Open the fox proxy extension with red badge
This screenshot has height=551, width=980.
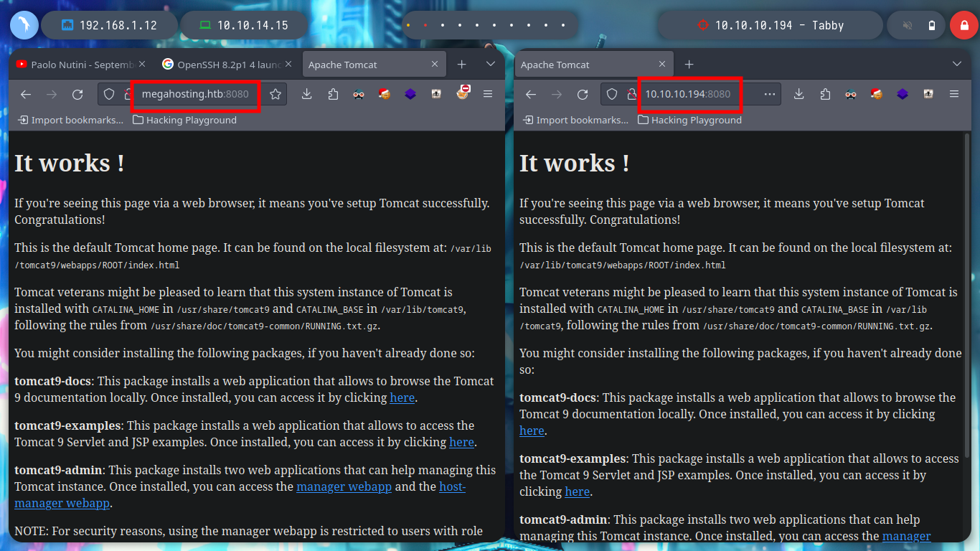pos(463,93)
